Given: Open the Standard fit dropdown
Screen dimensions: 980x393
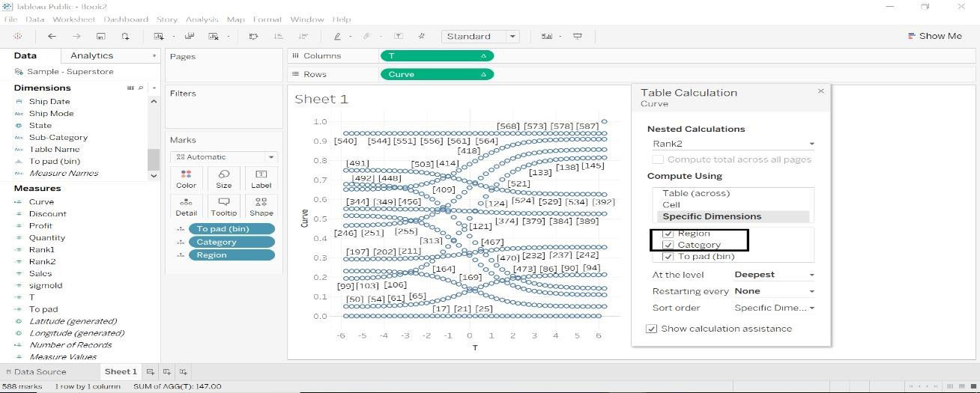Looking at the screenshot, I should point(481,36).
